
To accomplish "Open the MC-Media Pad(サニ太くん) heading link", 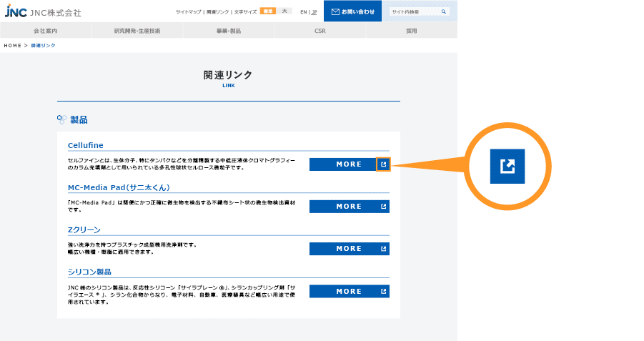I will pos(119,188).
